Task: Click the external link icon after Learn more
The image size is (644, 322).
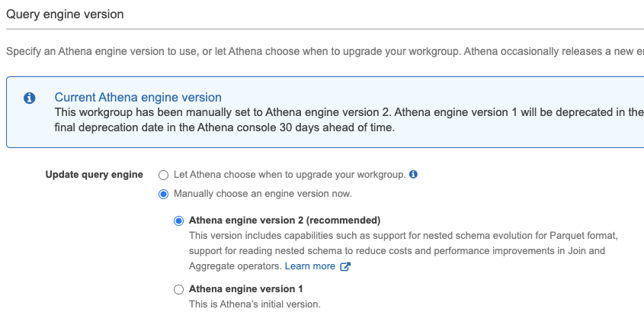Action: [x=345, y=266]
